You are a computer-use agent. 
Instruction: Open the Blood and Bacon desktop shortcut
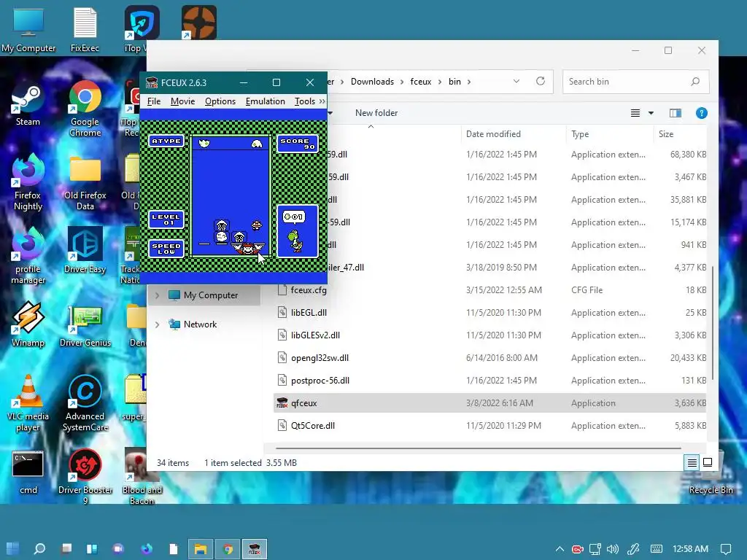[x=142, y=476]
